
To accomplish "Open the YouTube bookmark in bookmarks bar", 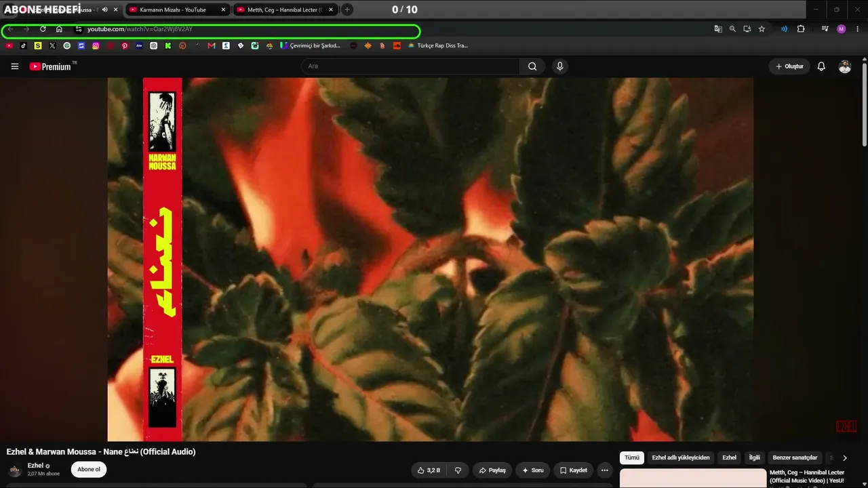I will [9, 46].
